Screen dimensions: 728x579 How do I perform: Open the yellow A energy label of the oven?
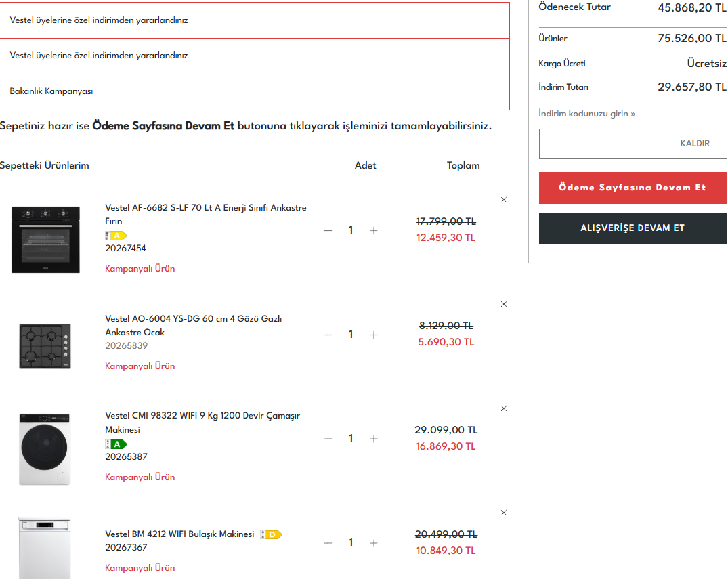tap(116, 236)
